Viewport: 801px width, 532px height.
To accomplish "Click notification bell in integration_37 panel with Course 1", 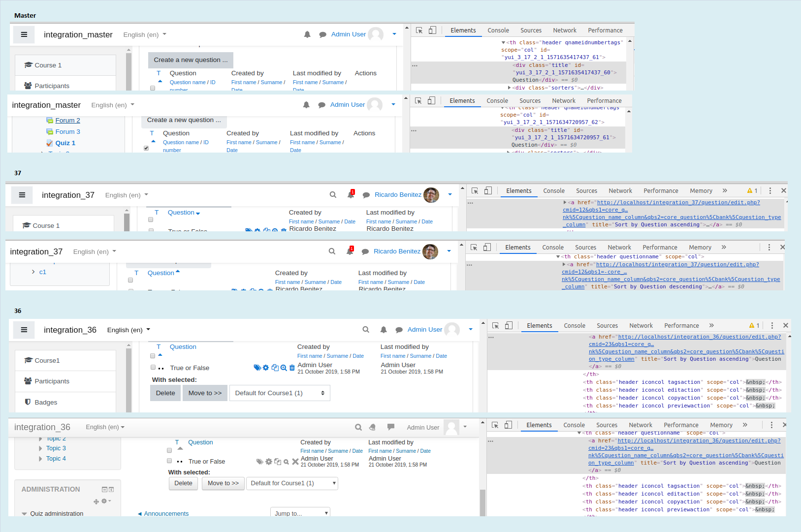I will [x=351, y=194].
